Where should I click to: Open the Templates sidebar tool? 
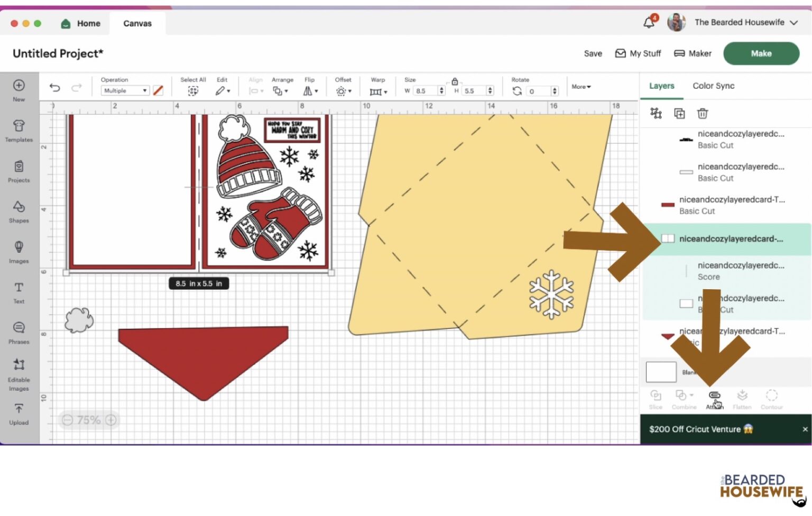click(19, 130)
